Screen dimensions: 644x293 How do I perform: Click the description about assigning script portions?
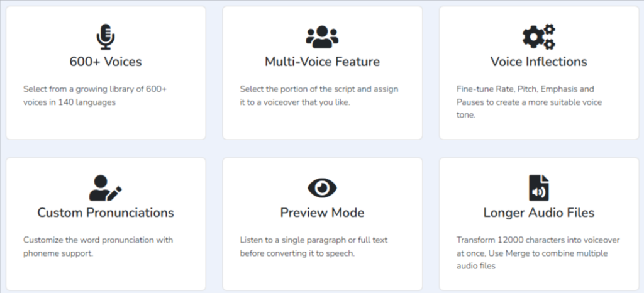(319, 96)
